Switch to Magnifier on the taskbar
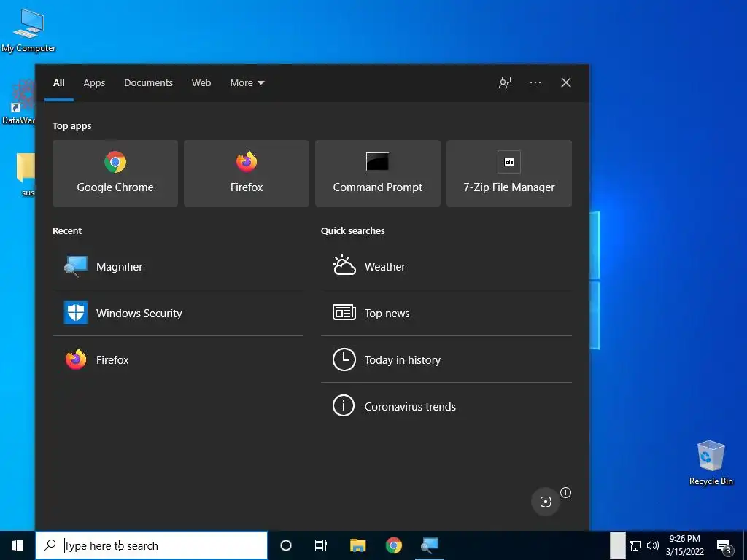747x560 pixels. (430, 545)
